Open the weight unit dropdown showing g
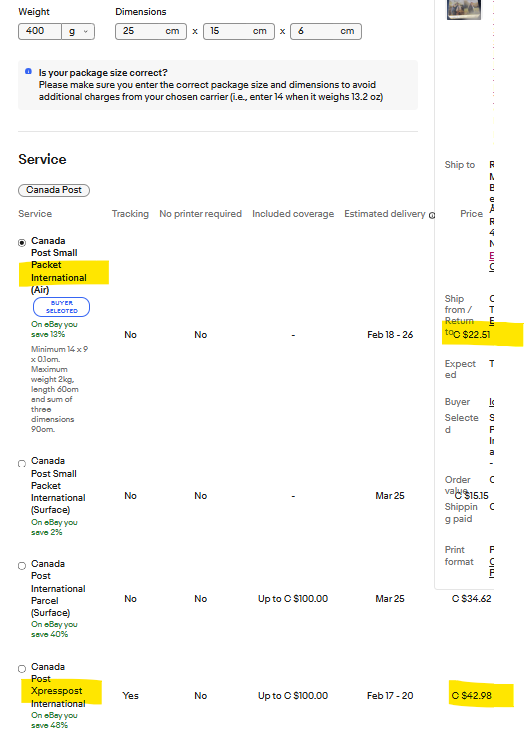Image resolution: width=524 pixels, height=753 pixels. tap(78, 31)
